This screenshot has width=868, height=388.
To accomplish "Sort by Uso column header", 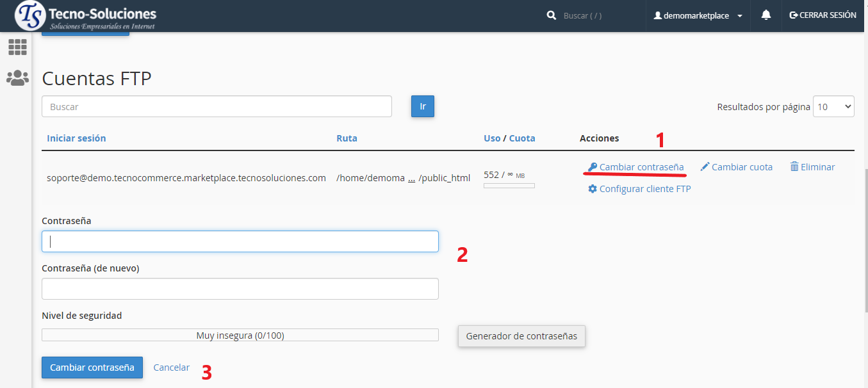I will point(491,138).
